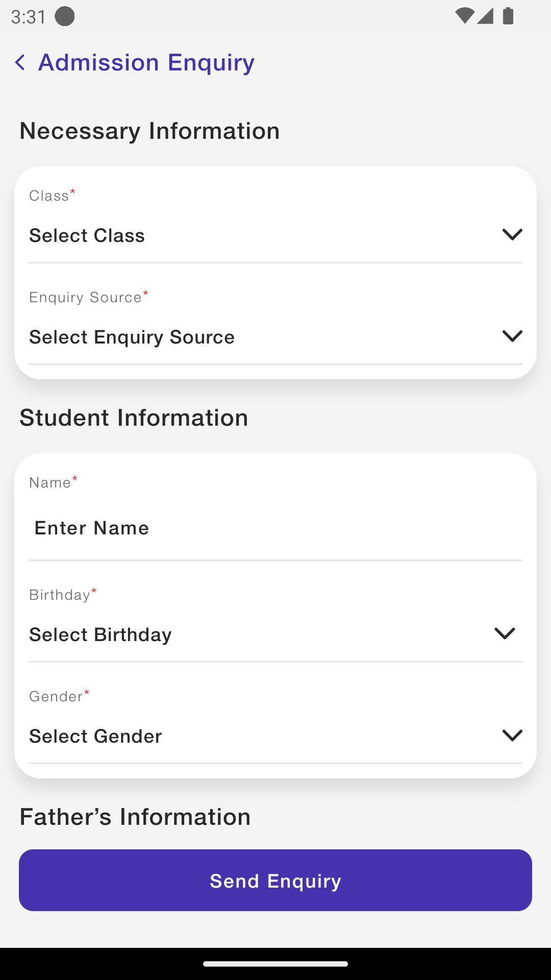The image size is (551, 980).
Task: Open the Select Class chevron
Action: pyautogui.click(x=512, y=234)
